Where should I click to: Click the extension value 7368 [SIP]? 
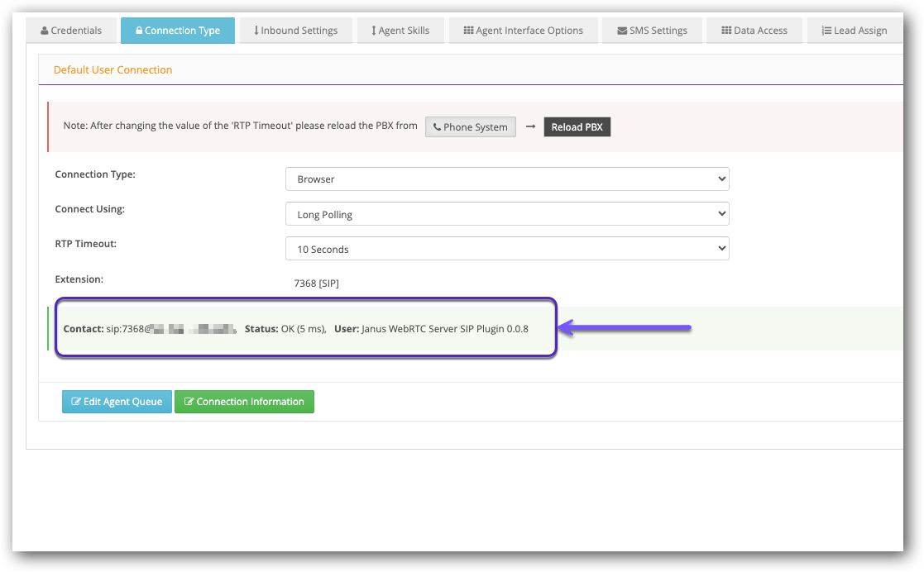coord(316,283)
